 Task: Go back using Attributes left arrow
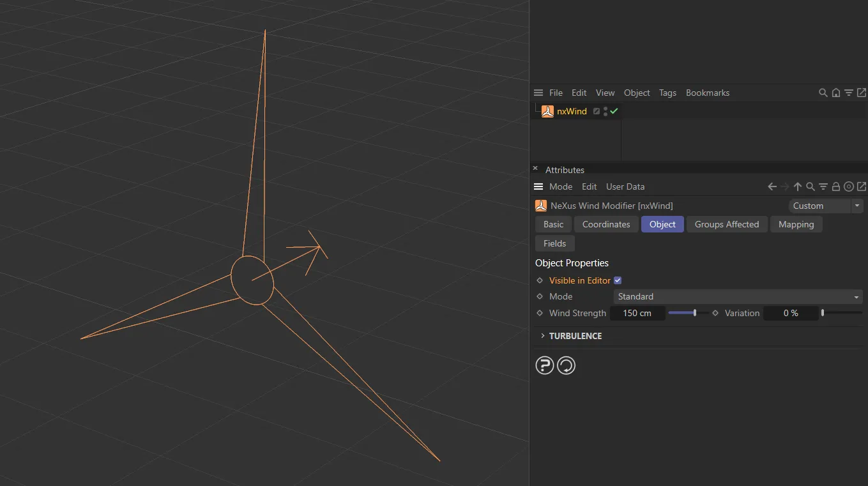772,186
